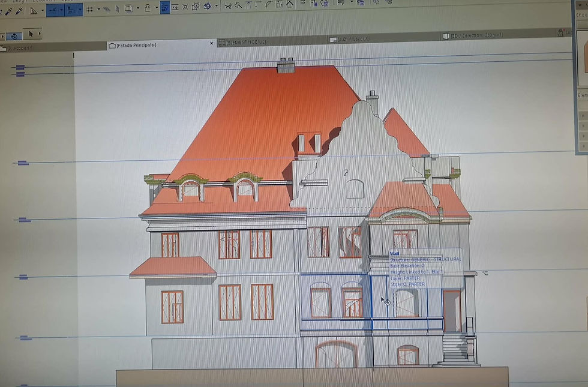
Task: Switch to the ELEMENT NOBIL tab
Action: [x=243, y=43]
